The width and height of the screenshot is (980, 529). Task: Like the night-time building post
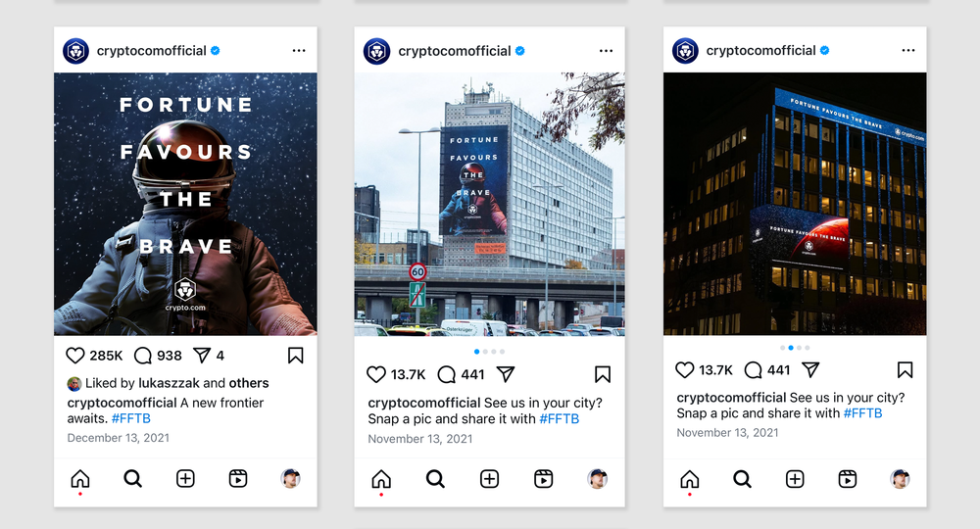pyautogui.click(x=685, y=369)
